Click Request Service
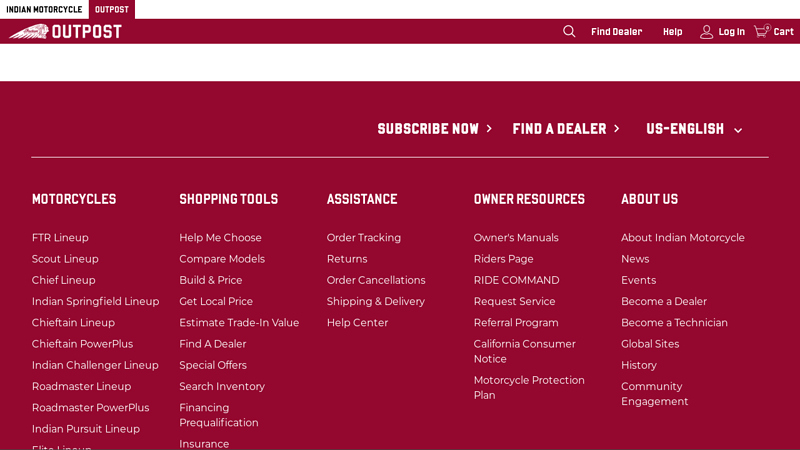Image resolution: width=800 pixels, height=450 pixels. click(514, 302)
